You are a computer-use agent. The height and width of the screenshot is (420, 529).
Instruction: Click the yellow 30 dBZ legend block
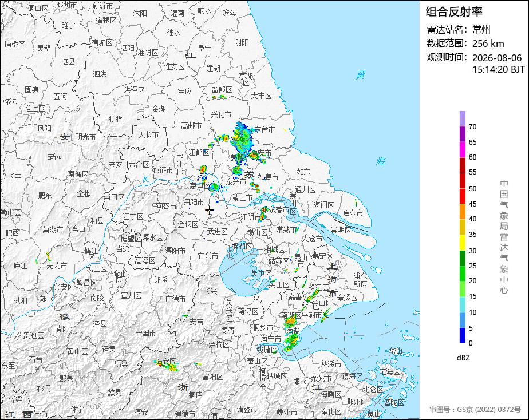tap(463, 243)
